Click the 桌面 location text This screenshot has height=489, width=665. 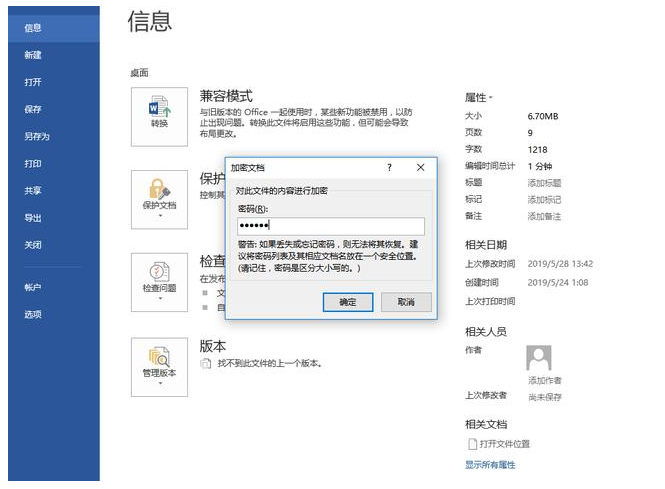point(139,73)
